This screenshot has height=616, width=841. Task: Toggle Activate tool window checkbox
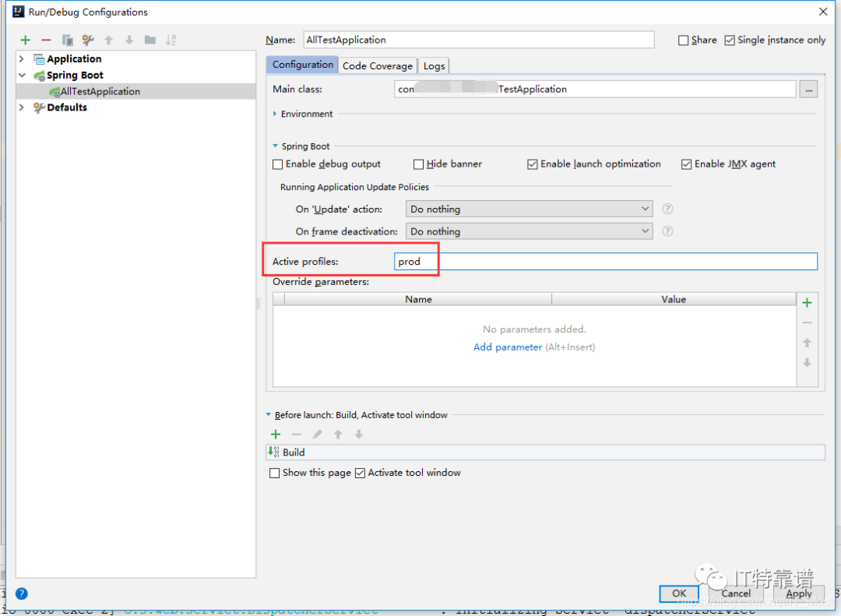click(360, 473)
